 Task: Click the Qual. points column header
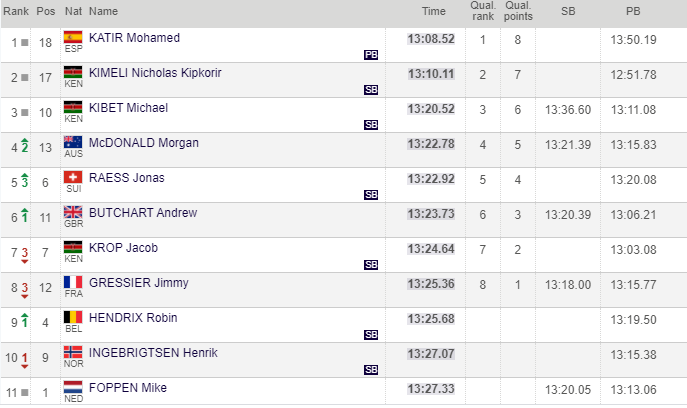click(517, 12)
